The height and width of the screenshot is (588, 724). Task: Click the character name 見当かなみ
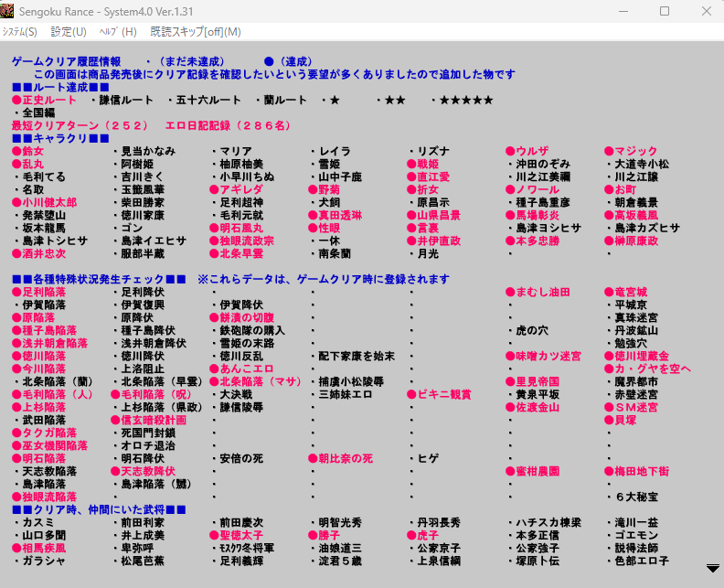point(144,152)
